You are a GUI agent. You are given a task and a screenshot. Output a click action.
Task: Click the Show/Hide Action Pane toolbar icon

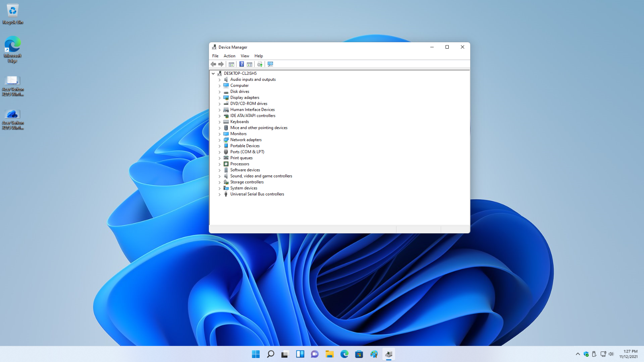(x=250, y=64)
